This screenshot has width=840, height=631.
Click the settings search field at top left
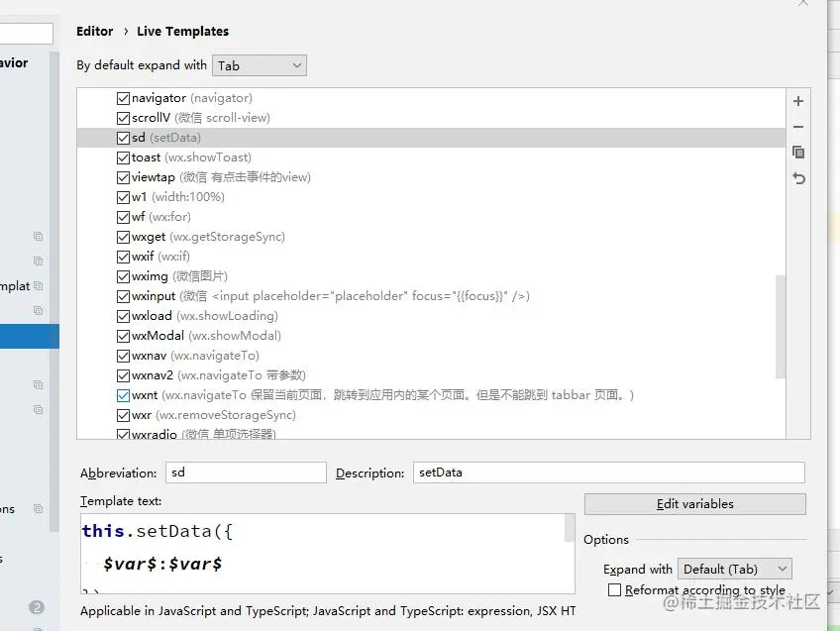[26, 34]
